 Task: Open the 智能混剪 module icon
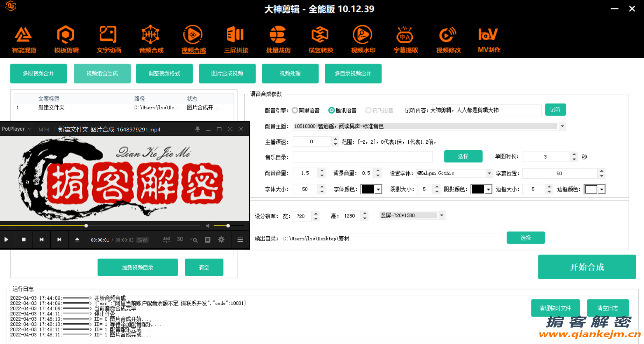[x=24, y=39]
